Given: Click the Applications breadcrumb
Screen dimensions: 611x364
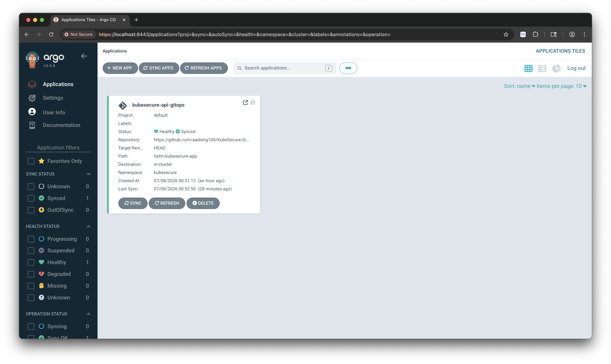Looking at the screenshot, I should [115, 51].
